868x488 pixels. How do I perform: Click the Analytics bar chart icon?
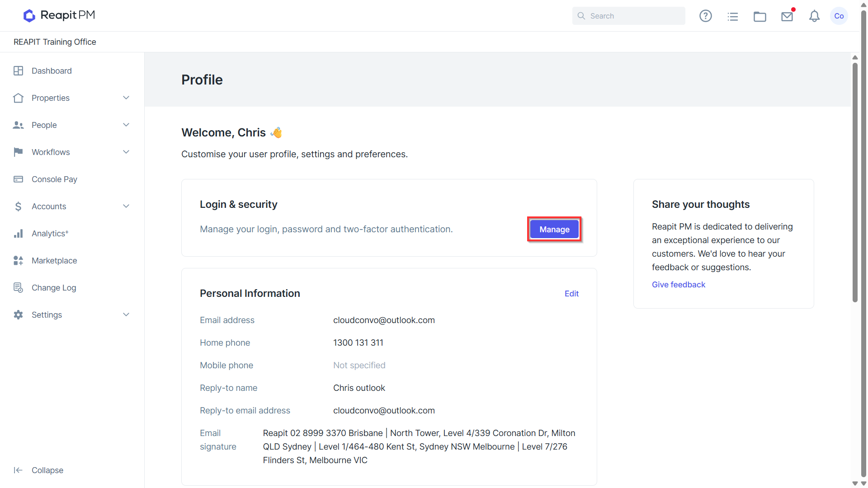[x=18, y=234]
